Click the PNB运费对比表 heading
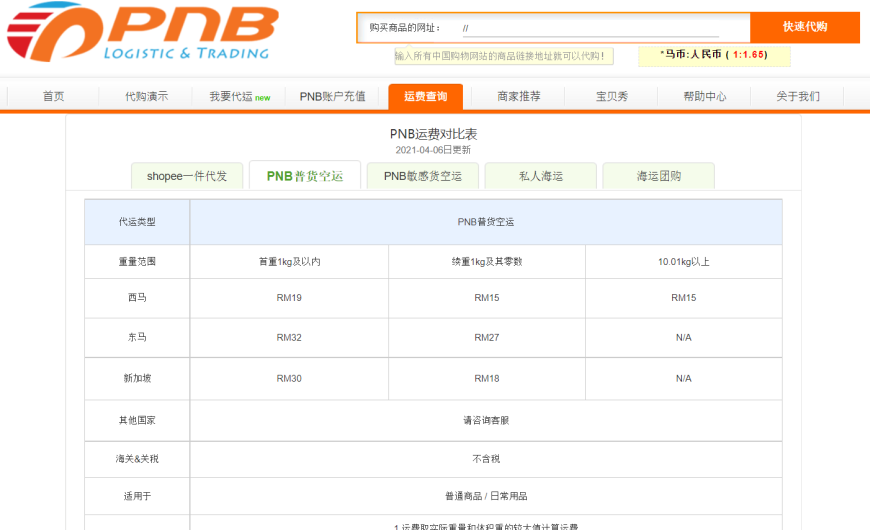Viewport: 870px width, 530px height. 433,134
